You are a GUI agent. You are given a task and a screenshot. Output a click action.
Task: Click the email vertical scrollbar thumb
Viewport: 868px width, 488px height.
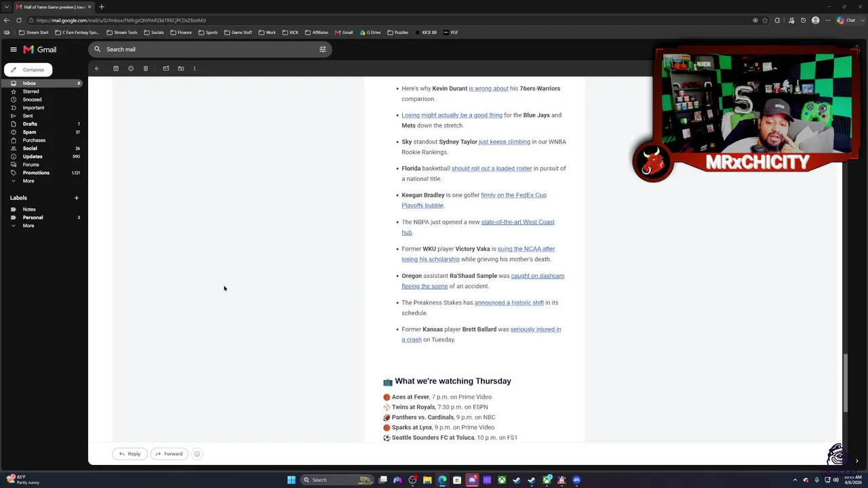(x=846, y=383)
